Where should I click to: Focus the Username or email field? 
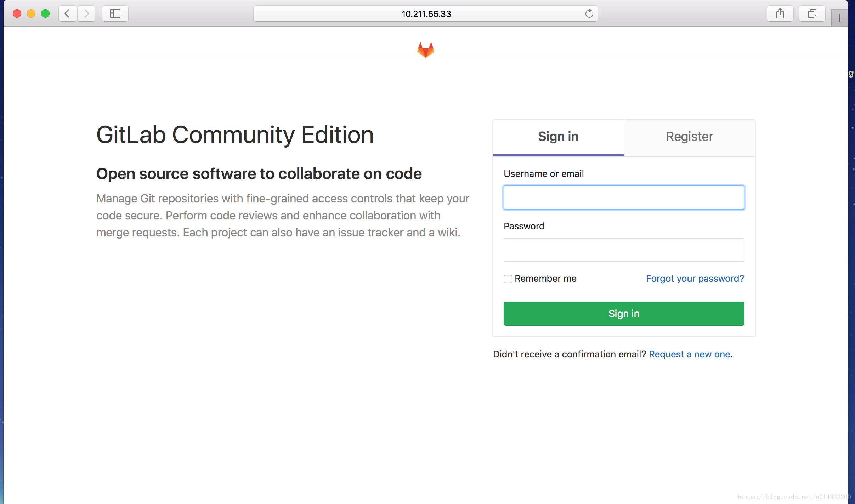click(x=624, y=197)
